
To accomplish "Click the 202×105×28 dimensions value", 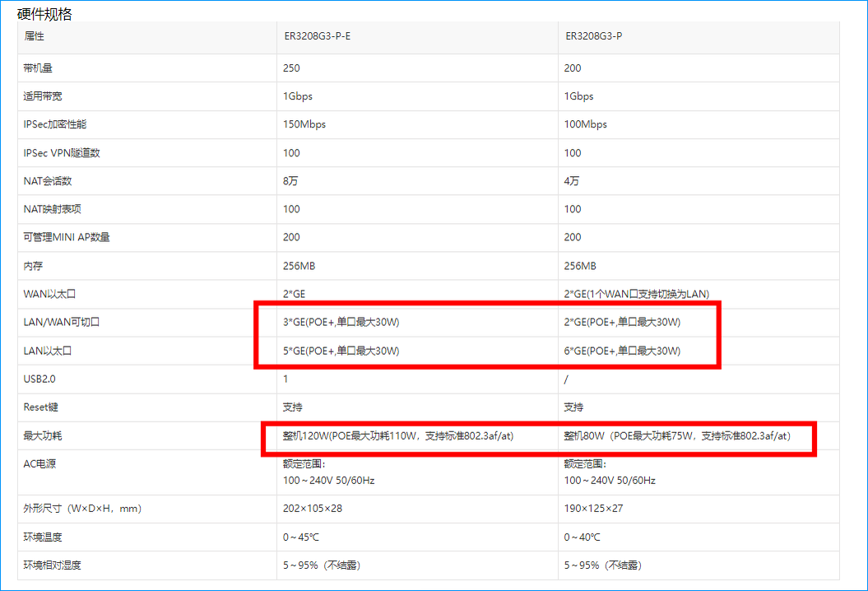I will (312, 509).
